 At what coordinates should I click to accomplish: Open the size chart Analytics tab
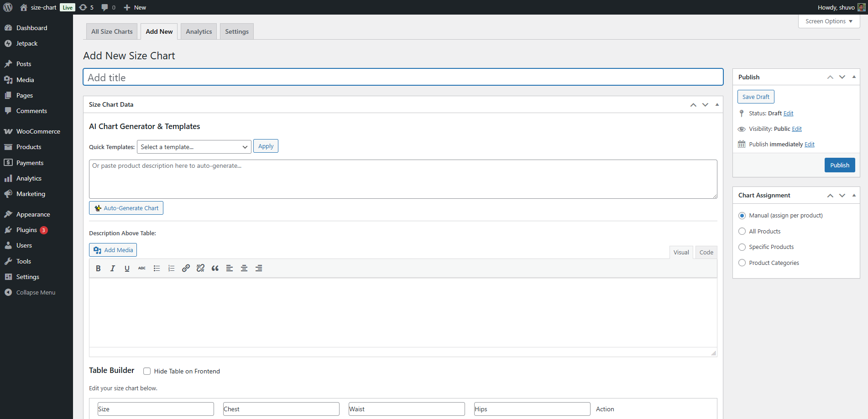(199, 31)
